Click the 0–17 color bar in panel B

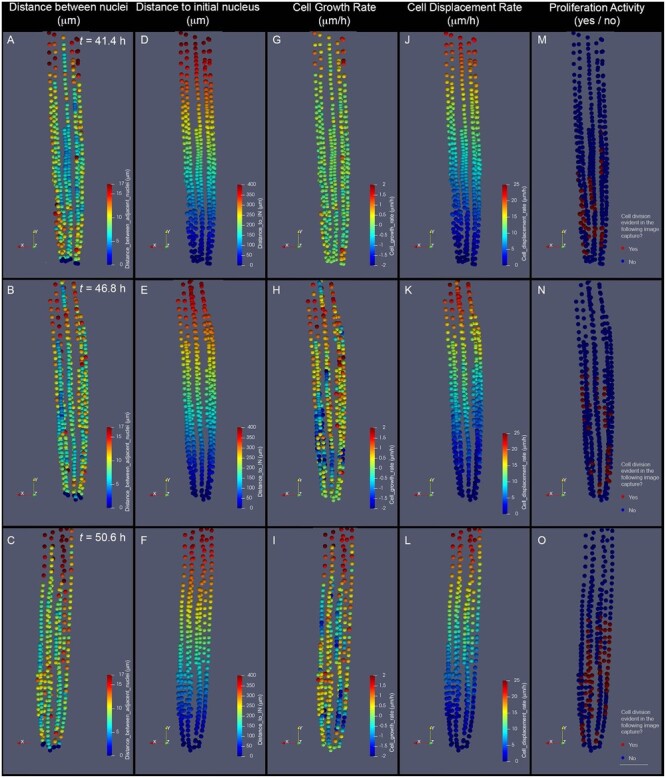[109, 467]
